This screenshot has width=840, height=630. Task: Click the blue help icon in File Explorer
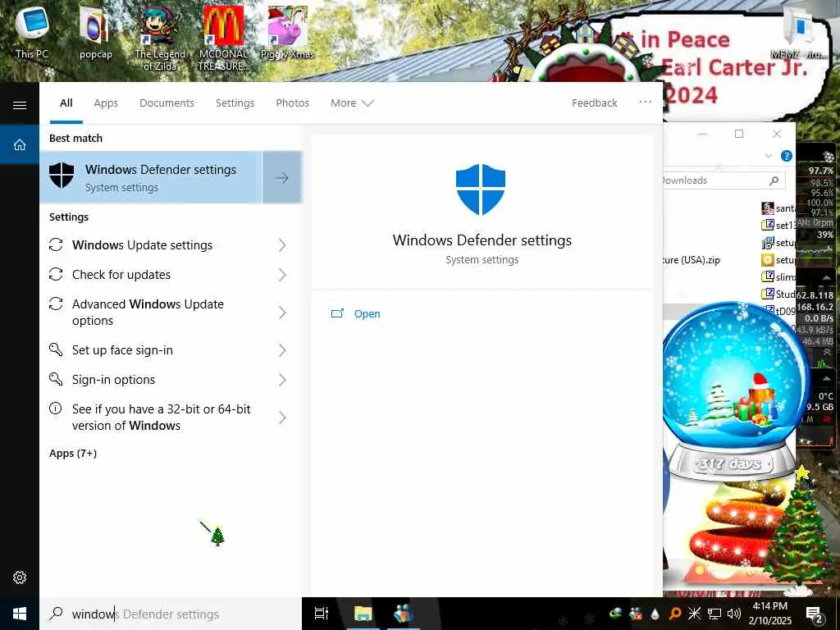(786, 156)
